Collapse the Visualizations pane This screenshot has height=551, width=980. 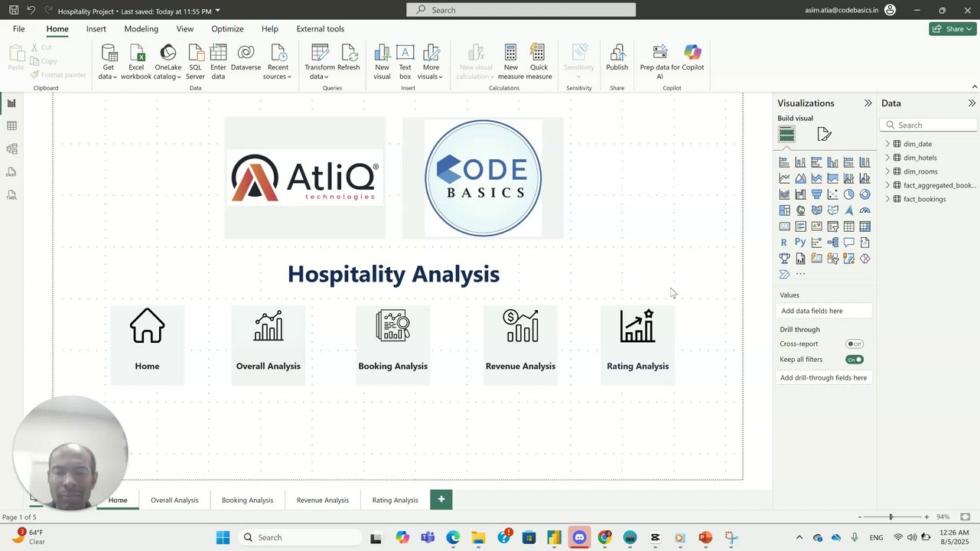tap(868, 103)
